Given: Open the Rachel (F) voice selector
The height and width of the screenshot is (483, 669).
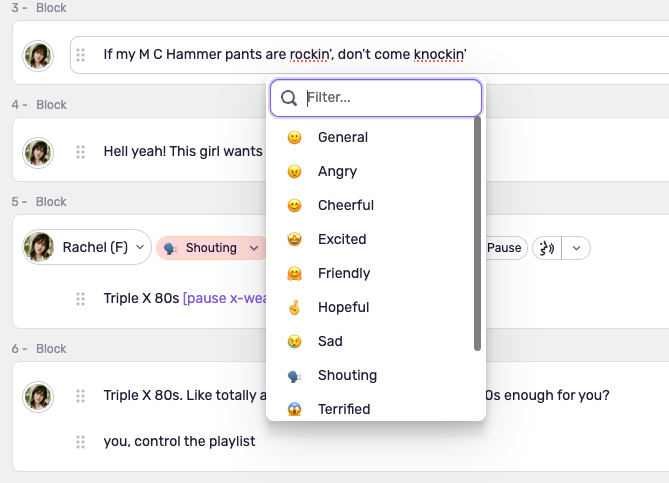Looking at the screenshot, I should [86, 247].
